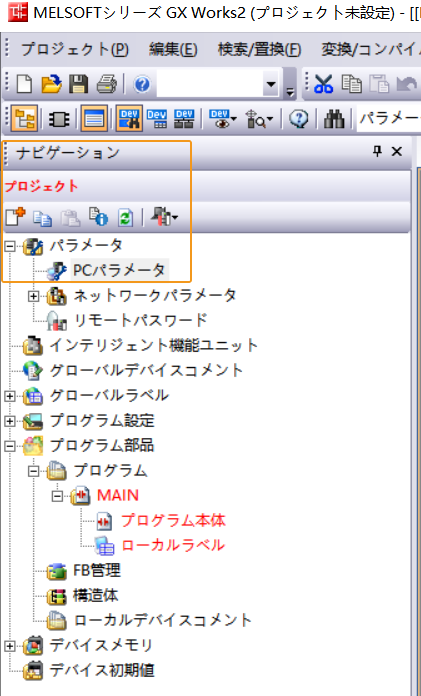Click the デバイスメモリ icon
This screenshot has height=696, width=421.
[x=33, y=645]
